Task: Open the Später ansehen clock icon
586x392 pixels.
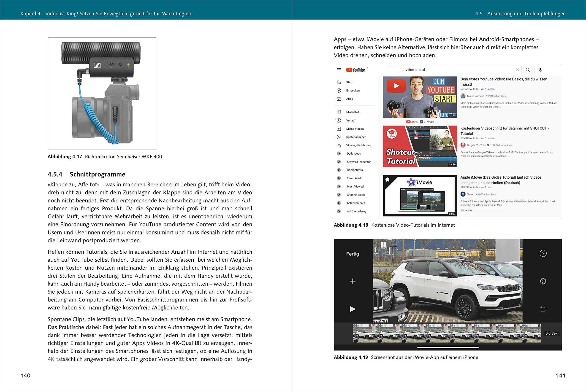Action: tap(339, 137)
